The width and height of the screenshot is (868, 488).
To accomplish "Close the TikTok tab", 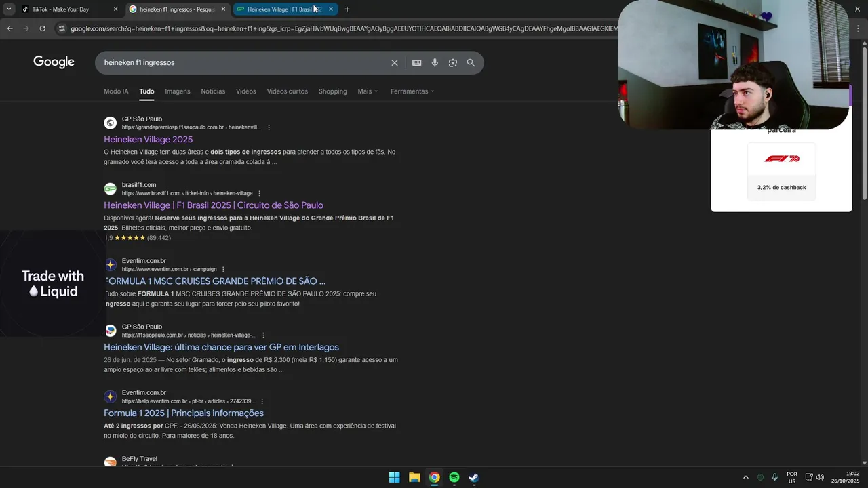I will (x=115, y=9).
